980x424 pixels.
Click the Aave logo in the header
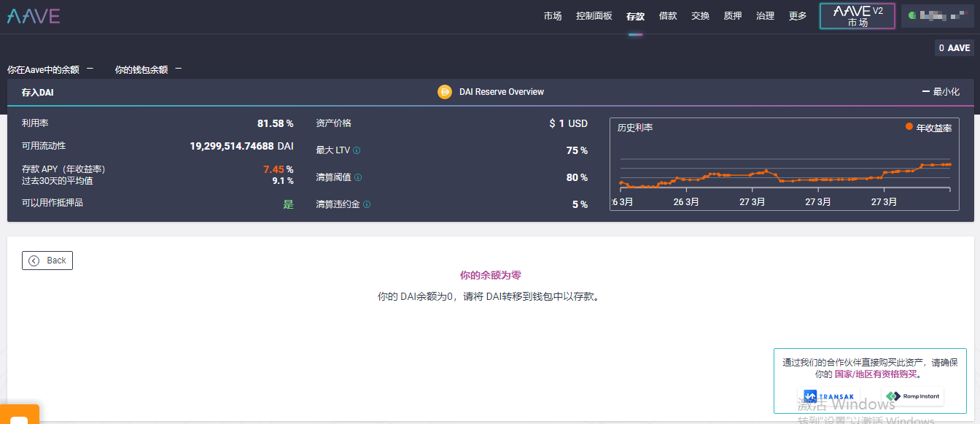point(34,16)
